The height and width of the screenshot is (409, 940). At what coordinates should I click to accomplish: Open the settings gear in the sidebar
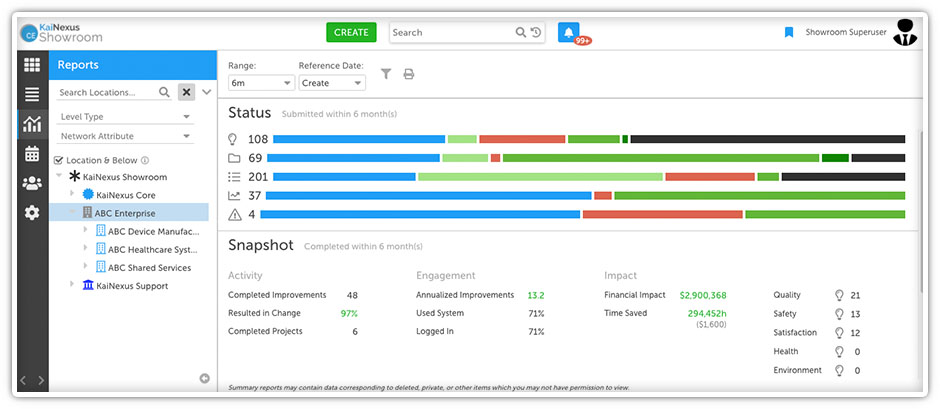[32, 213]
